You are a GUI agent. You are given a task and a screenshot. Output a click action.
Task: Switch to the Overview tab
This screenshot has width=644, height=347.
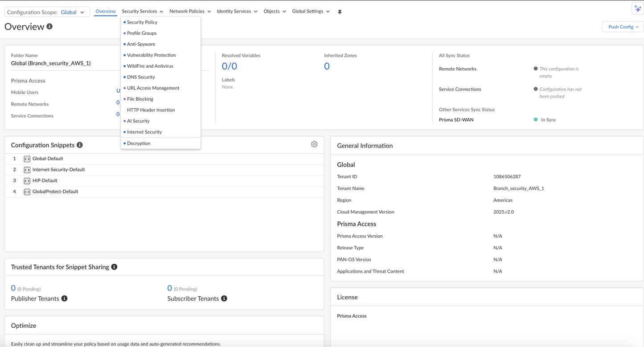pyautogui.click(x=106, y=12)
